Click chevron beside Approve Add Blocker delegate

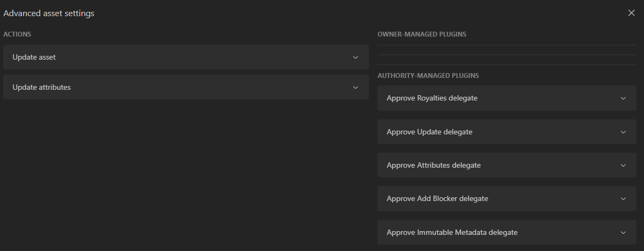tap(623, 199)
